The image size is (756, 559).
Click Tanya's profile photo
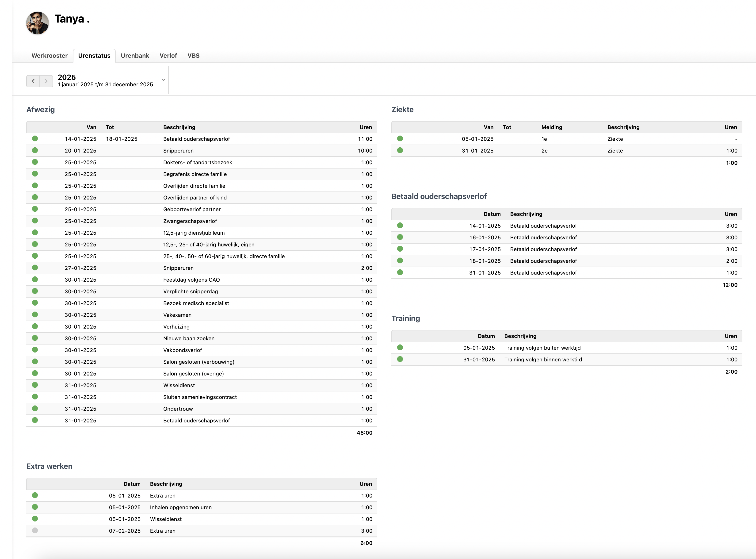[38, 23]
